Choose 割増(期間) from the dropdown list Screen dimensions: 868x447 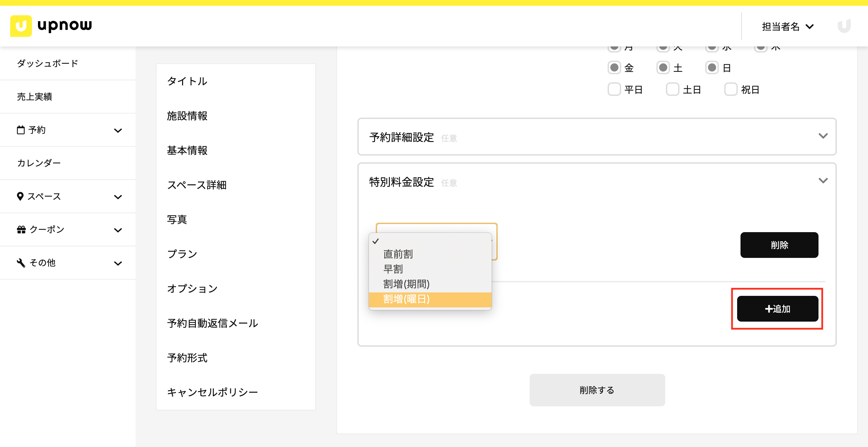point(430,284)
